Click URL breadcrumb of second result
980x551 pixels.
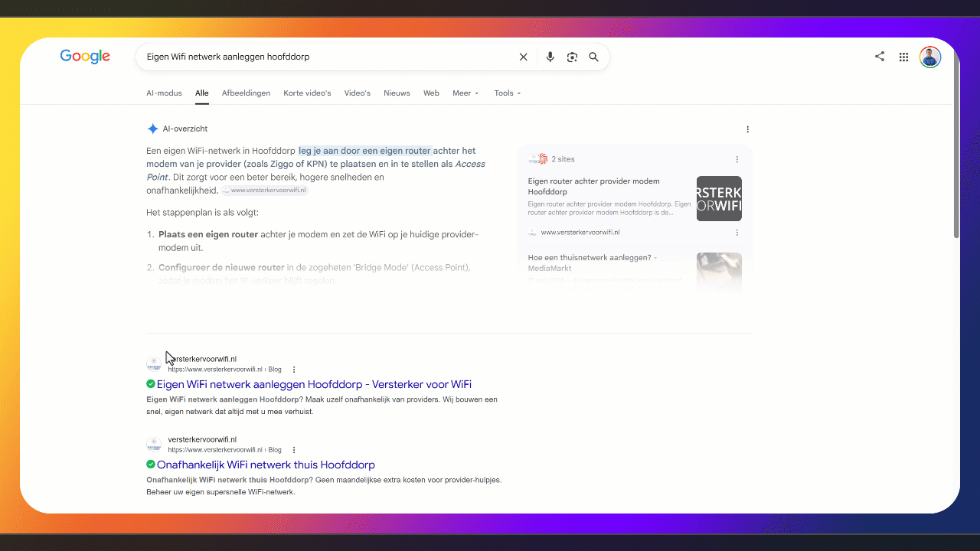click(x=225, y=450)
